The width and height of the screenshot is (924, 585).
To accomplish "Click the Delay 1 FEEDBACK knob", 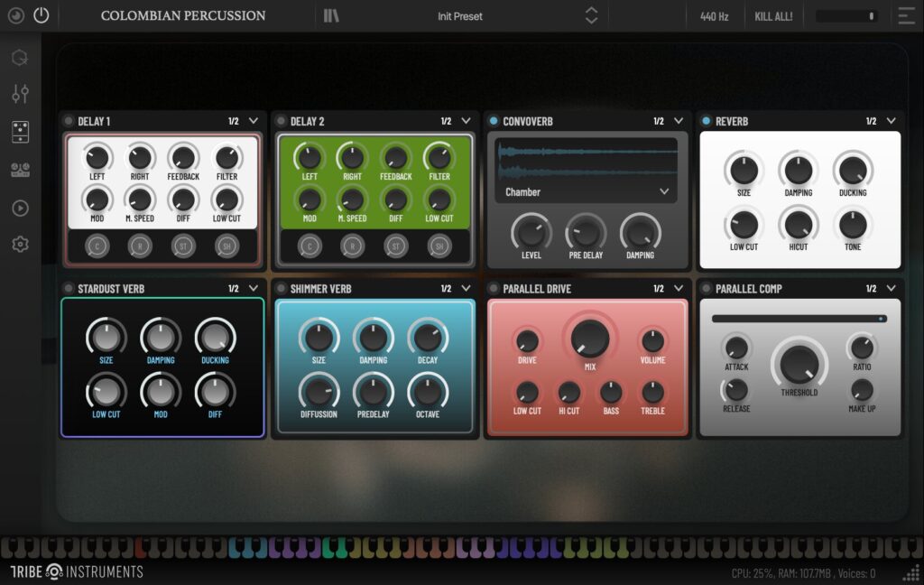I will (x=183, y=157).
